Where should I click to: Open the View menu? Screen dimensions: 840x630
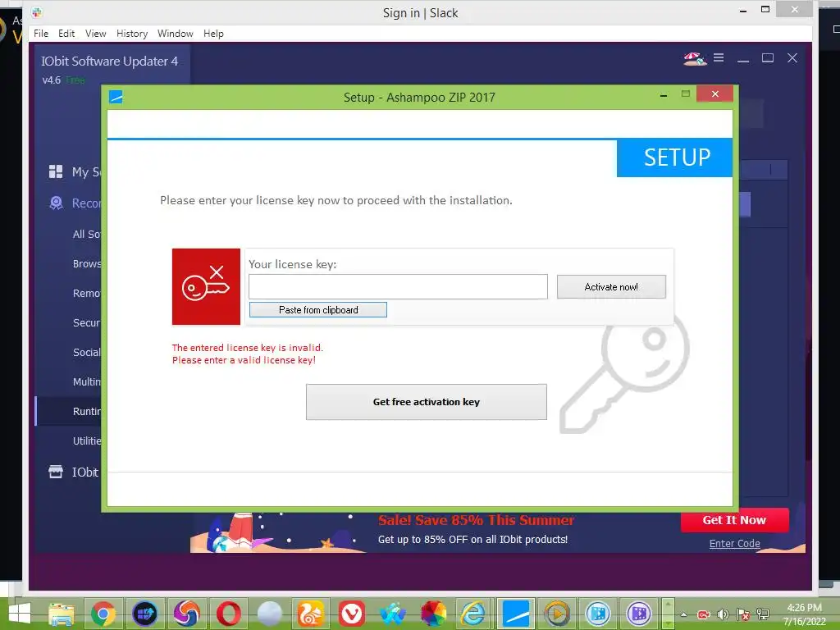[95, 33]
